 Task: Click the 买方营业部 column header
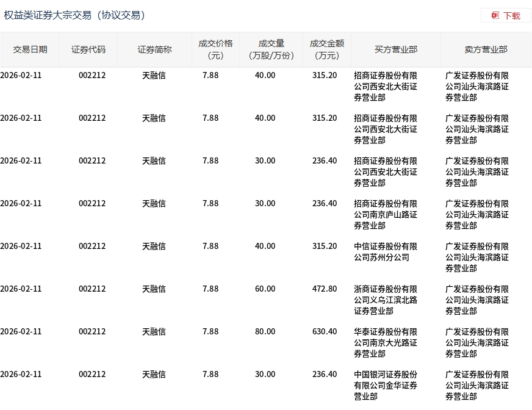tap(396, 49)
